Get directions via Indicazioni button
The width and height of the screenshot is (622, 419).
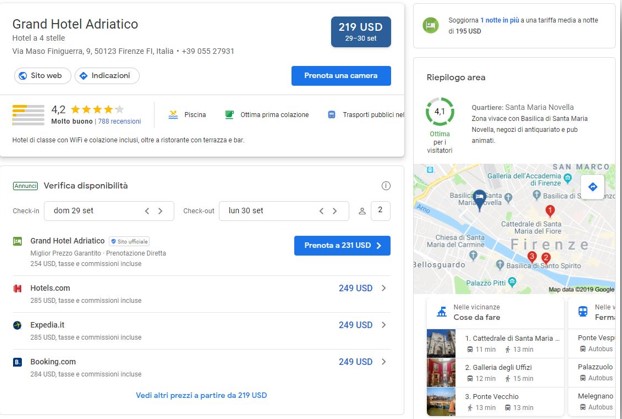[107, 75]
